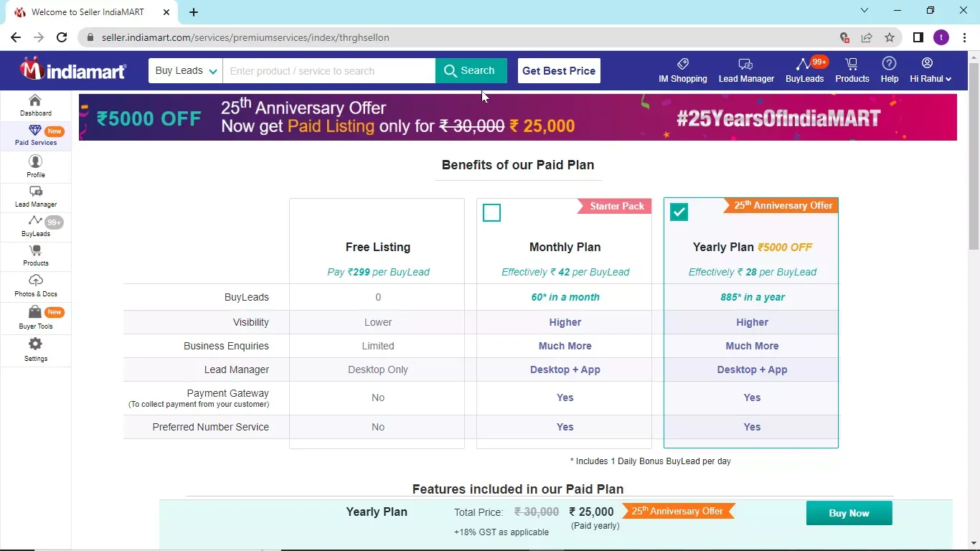
Task: Open Chrome three-dot menu
Action: point(964,37)
